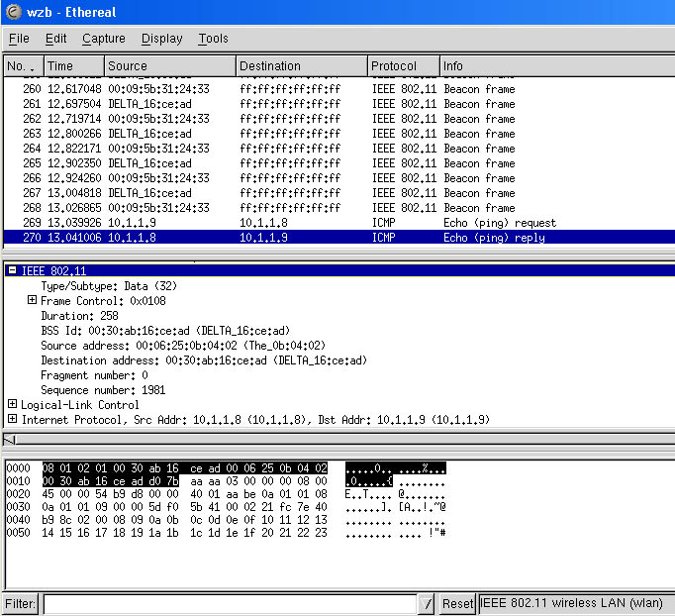Select the Source address field line
The width and height of the screenshot is (675, 616).
(x=183, y=346)
